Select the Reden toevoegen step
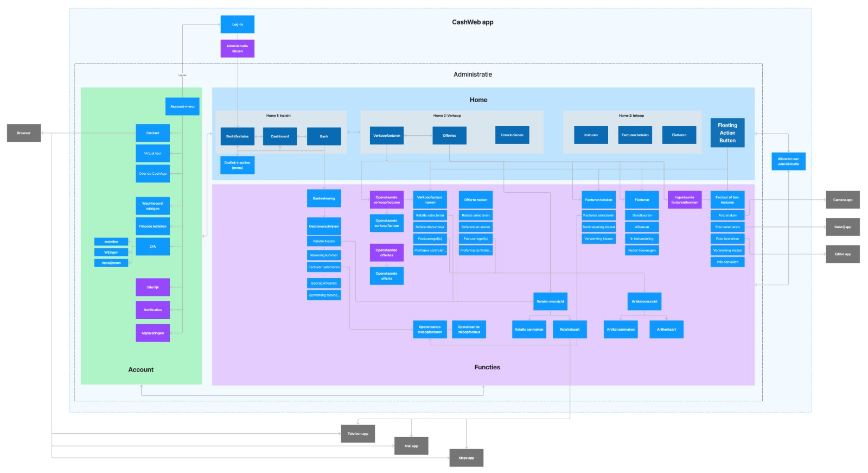The image size is (868, 473). click(642, 250)
